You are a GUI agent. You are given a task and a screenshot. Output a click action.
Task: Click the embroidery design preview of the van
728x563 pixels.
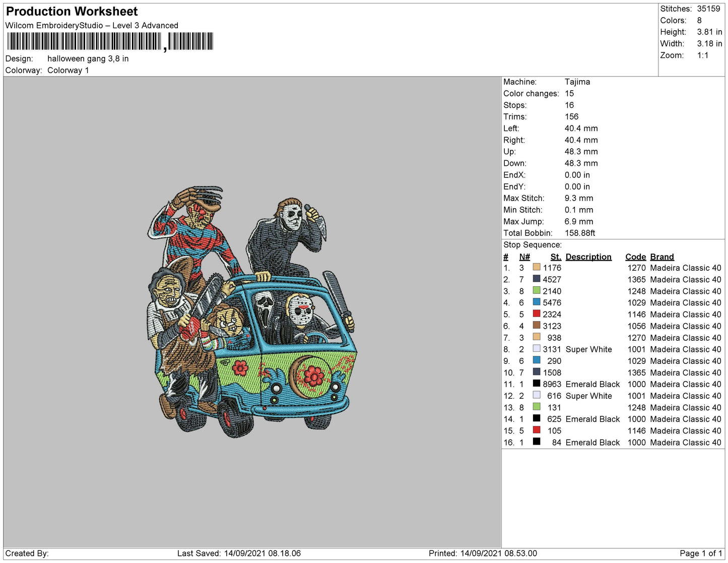pyautogui.click(x=252, y=311)
